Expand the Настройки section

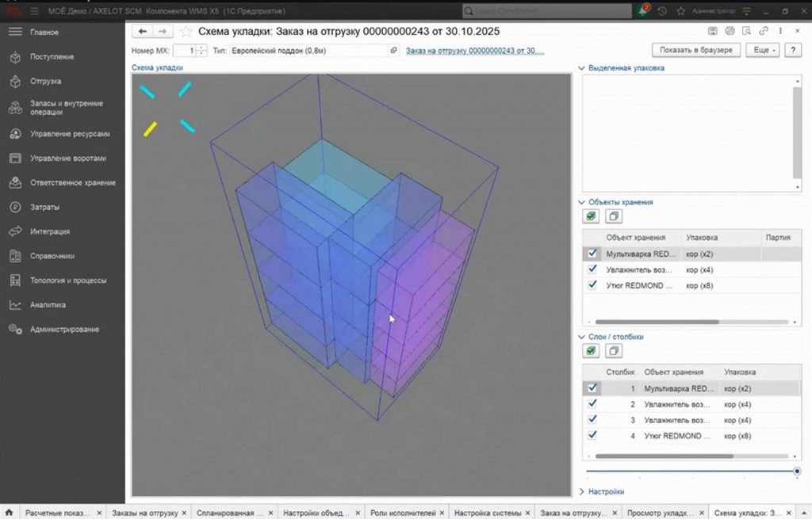point(581,491)
